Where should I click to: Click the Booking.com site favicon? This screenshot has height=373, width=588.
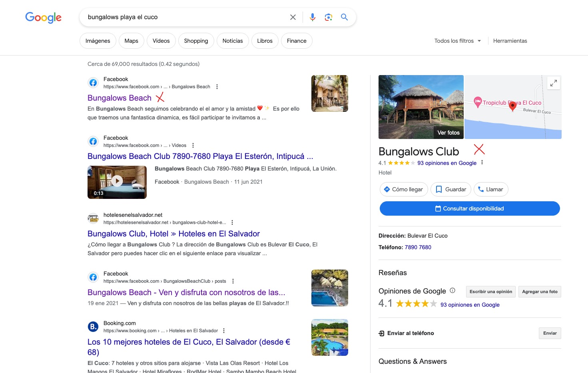tap(93, 327)
